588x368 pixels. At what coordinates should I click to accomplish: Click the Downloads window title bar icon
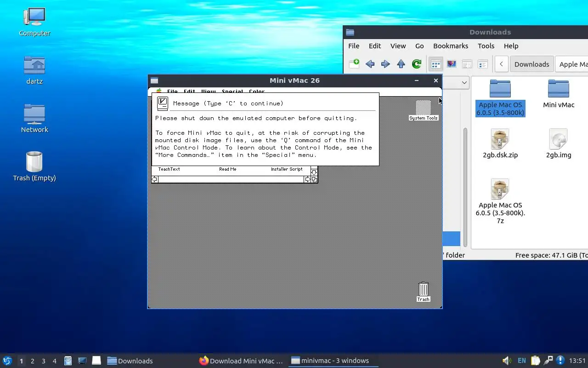(x=350, y=32)
